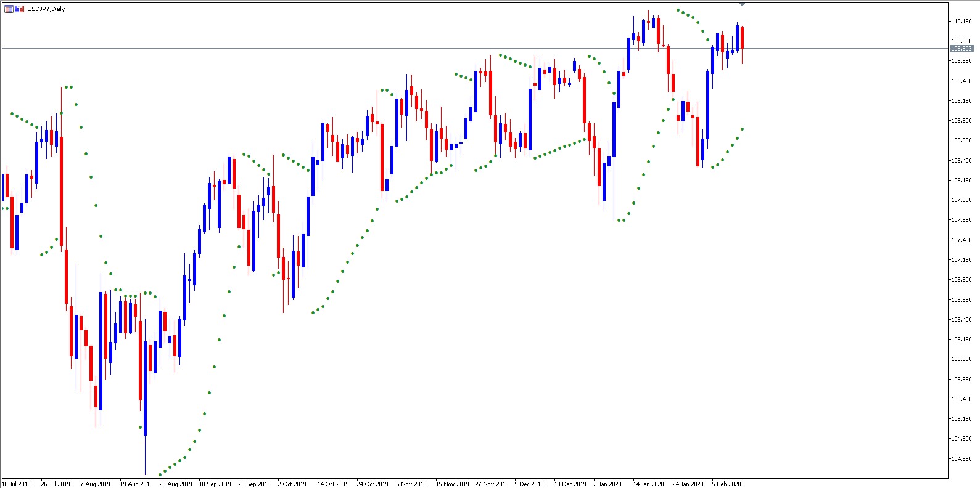This screenshot has height=488, width=980.
Task: Select the lowest Parabolic SAR dot
Action: click(x=160, y=474)
